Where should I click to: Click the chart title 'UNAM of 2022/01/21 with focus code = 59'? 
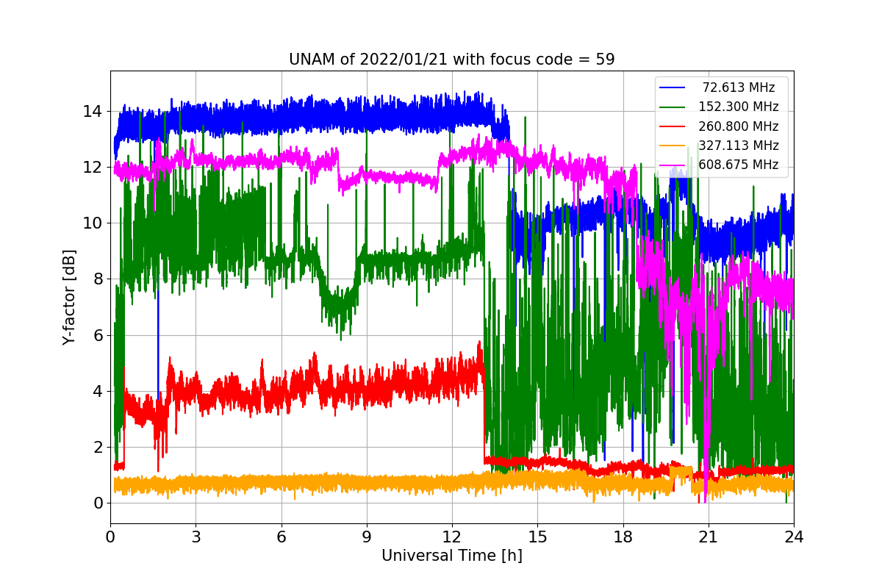pyautogui.click(x=452, y=60)
